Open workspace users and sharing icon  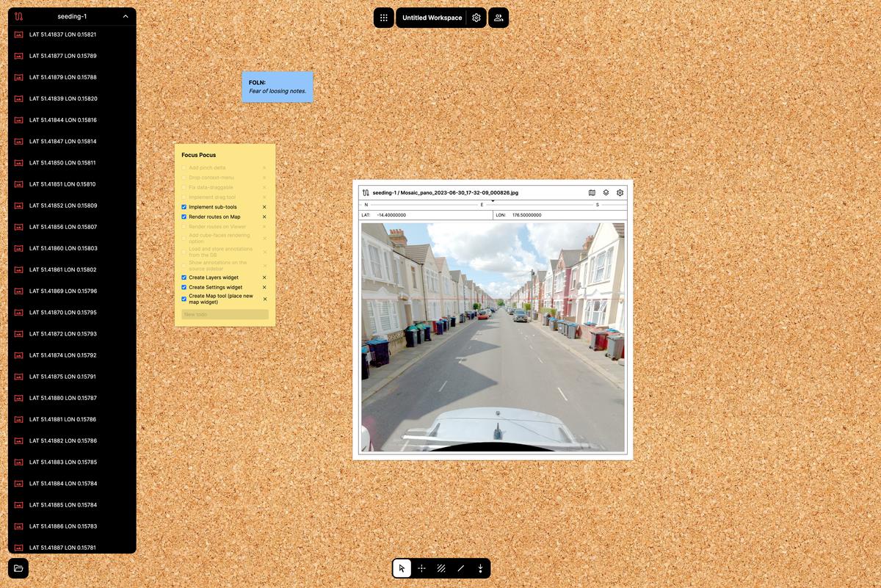[x=498, y=18]
